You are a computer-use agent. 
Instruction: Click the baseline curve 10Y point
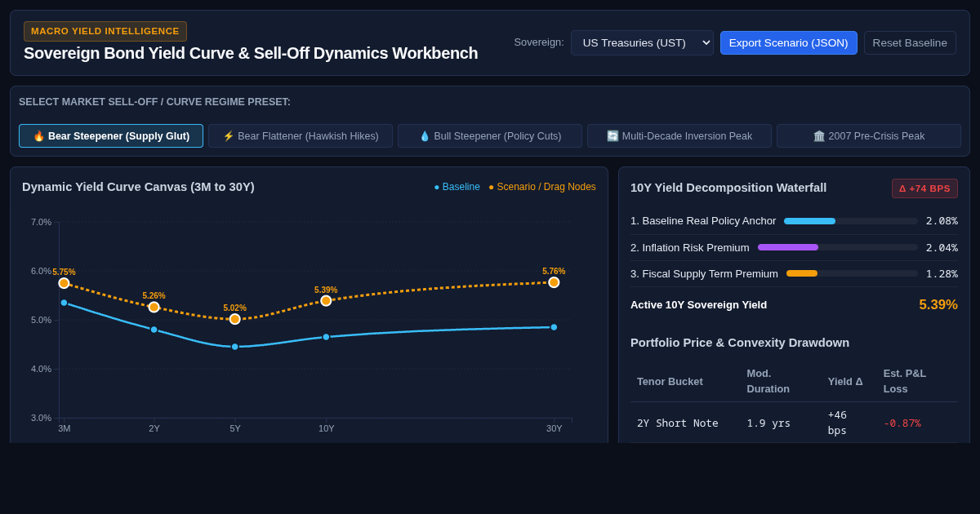(x=326, y=337)
